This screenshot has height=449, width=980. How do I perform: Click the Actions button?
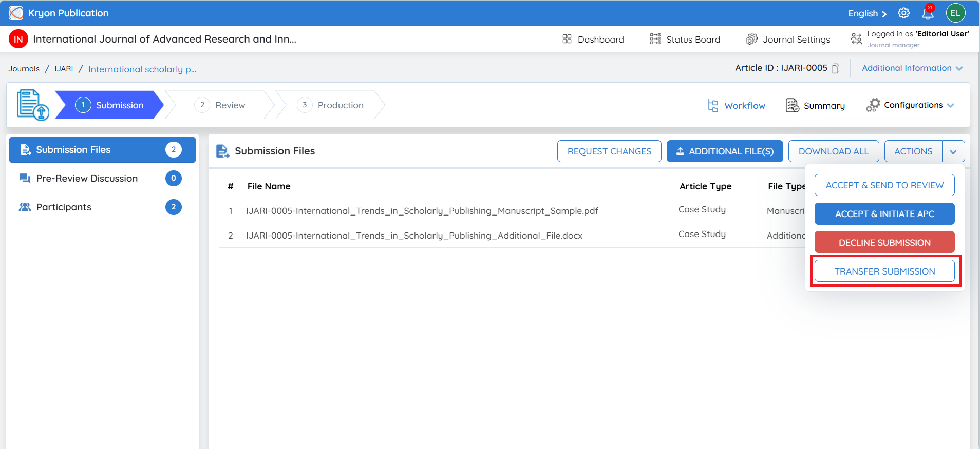913,151
